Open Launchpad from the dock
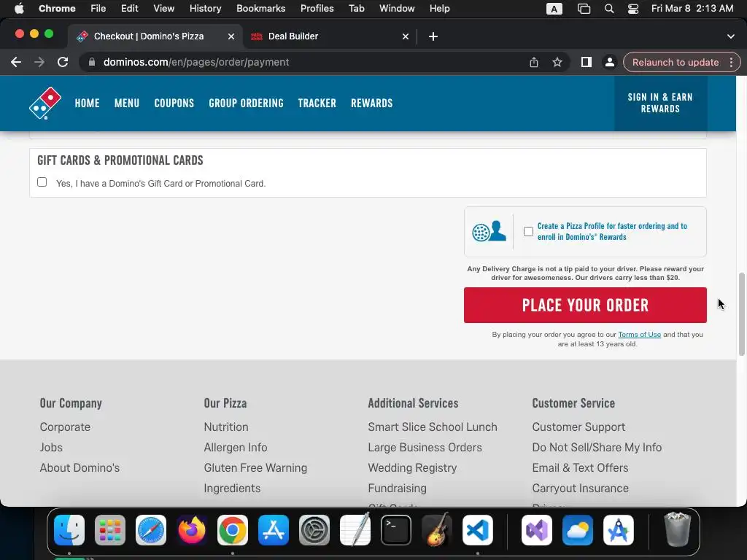The width and height of the screenshot is (747, 560). (x=110, y=530)
